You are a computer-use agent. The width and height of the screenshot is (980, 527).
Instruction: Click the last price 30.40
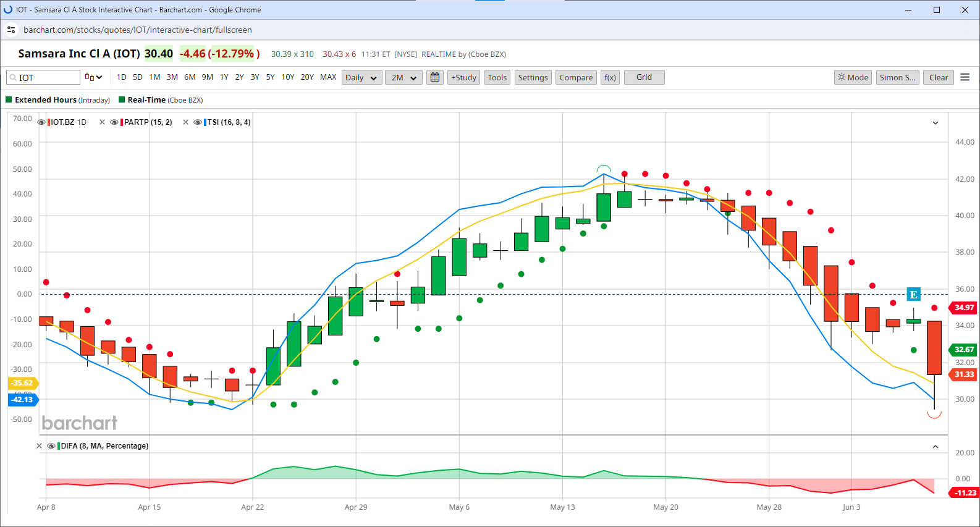(159, 54)
